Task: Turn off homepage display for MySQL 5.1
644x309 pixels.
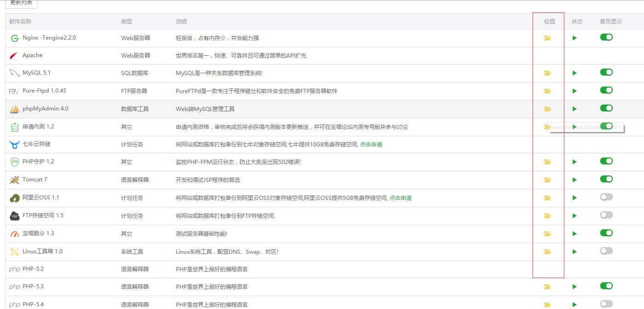Action: pyautogui.click(x=606, y=72)
